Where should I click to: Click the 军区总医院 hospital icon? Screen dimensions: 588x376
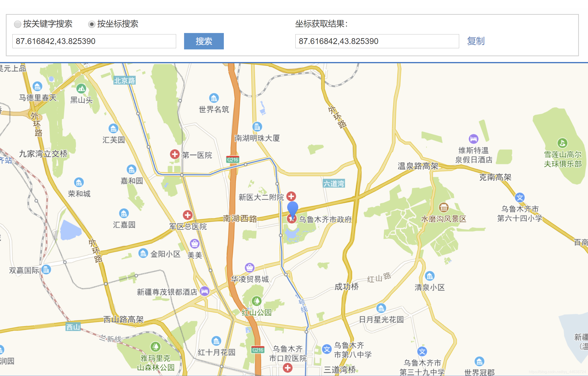[188, 215]
